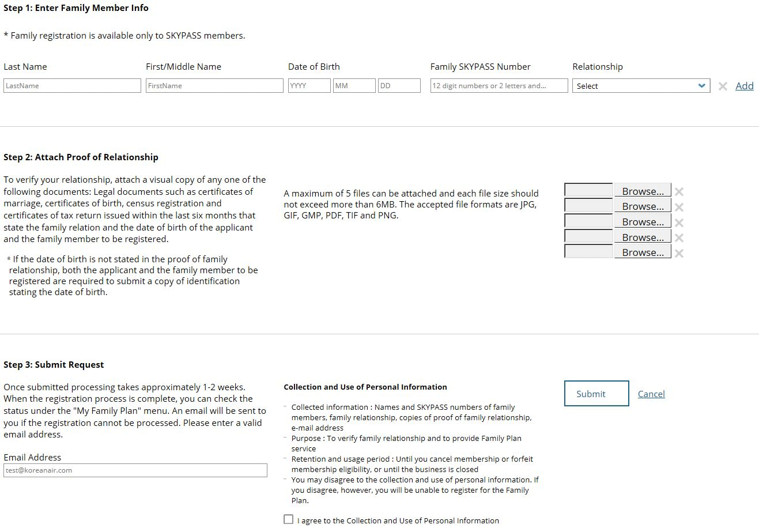Click the Cancel link

pyautogui.click(x=651, y=394)
